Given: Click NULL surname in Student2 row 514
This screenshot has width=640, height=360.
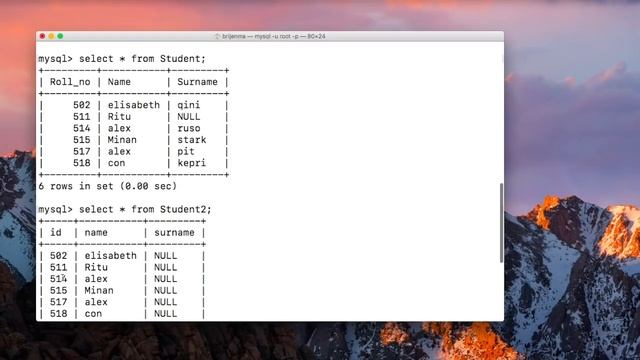Looking at the screenshot, I should (165, 279).
